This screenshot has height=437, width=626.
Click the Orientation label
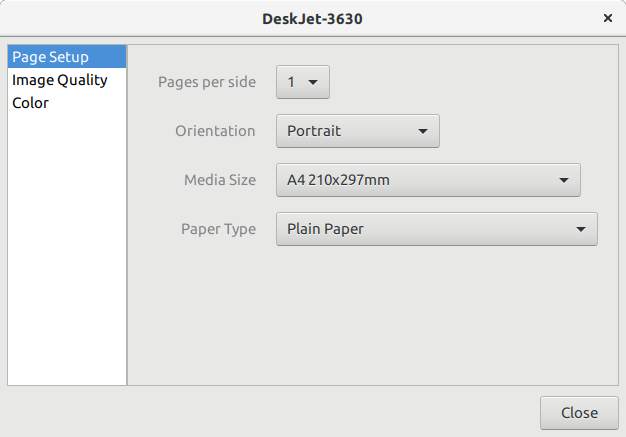[215, 131]
